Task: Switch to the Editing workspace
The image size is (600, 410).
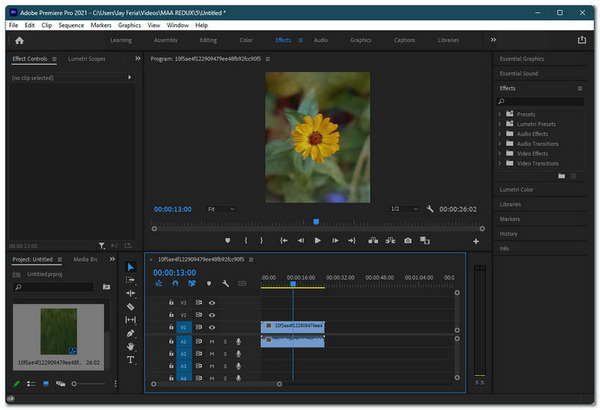Action: 208,40
